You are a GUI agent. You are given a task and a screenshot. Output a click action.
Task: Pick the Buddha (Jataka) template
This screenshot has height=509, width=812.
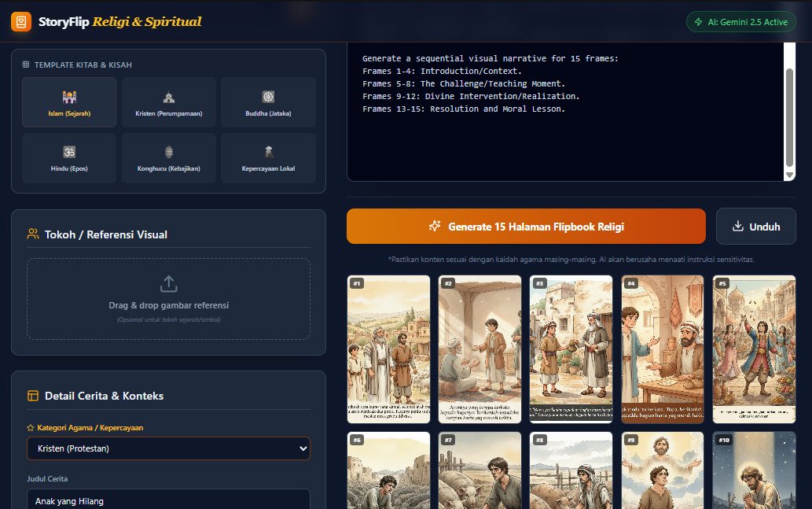[x=268, y=102]
